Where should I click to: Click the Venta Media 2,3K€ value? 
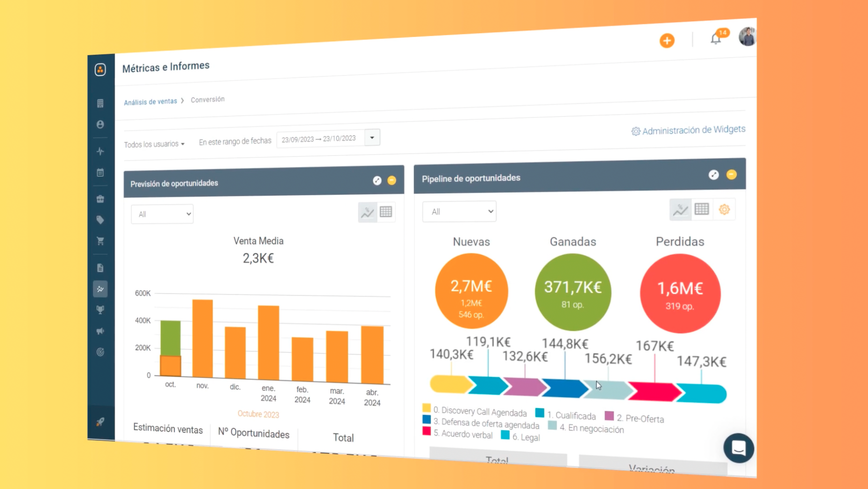click(x=258, y=258)
